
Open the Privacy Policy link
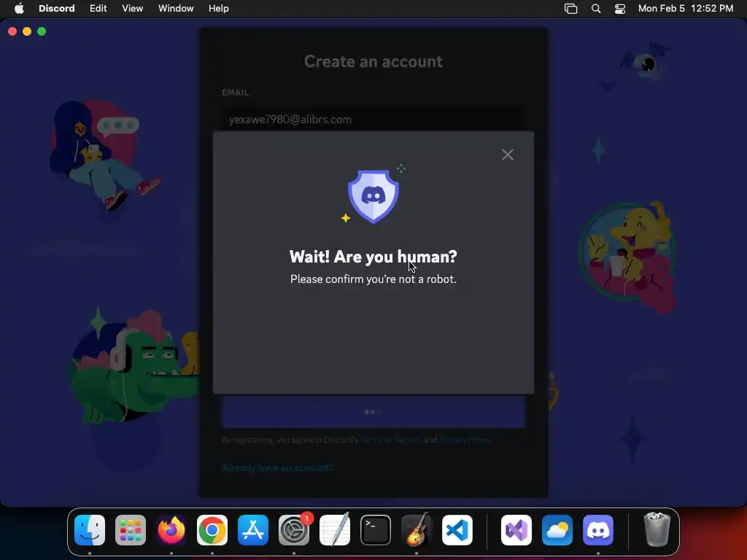point(465,440)
